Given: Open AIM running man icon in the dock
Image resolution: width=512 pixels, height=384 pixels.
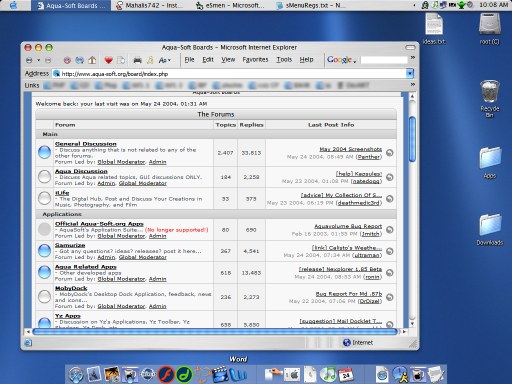Looking at the screenshot, I should click(x=400, y=374).
